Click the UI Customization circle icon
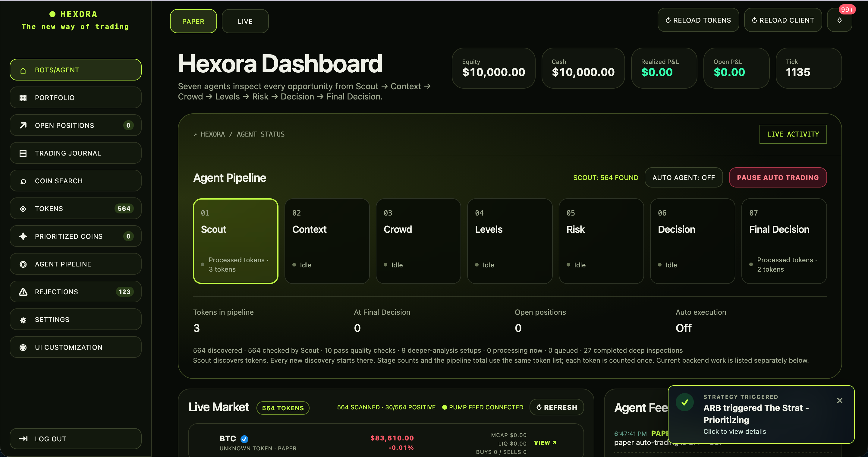This screenshot has height=457, width=868. pyautogui.click(x=23, y=348)
